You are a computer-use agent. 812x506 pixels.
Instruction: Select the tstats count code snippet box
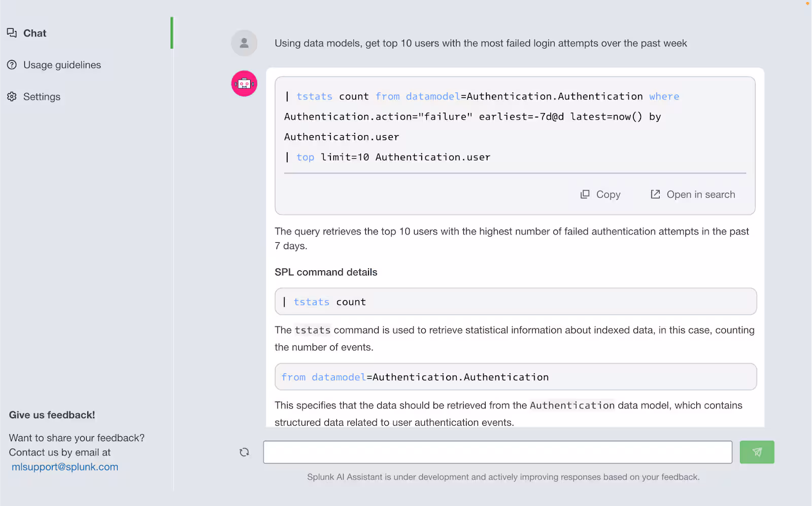(515, 301)
